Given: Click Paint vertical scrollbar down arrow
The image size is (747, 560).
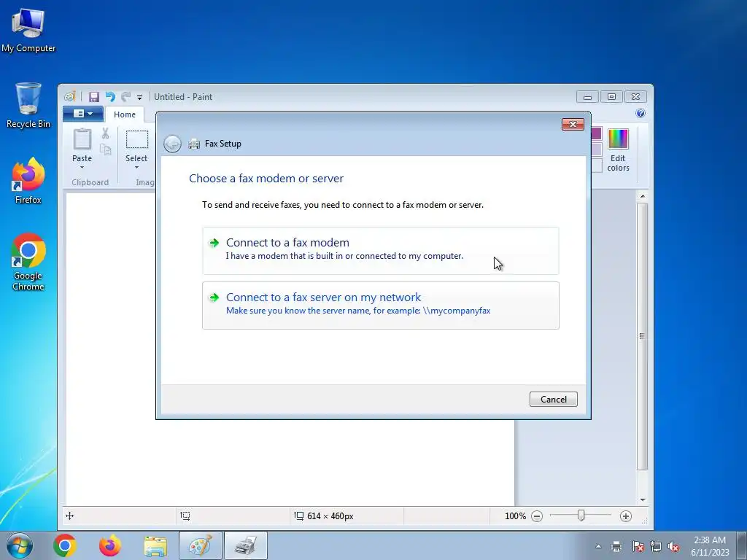Looking at the screenshot, I should (x=642, y=499).
